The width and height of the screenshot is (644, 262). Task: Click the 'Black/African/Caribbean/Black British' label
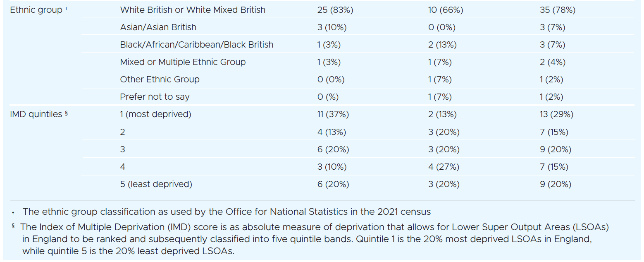coord(196,45)
